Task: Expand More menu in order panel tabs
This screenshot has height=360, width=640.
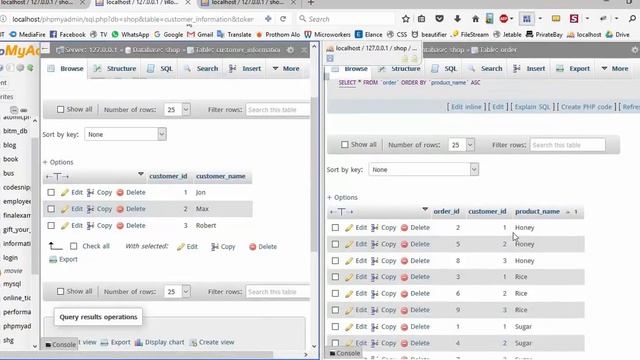Action: click(x=615, y=69)
